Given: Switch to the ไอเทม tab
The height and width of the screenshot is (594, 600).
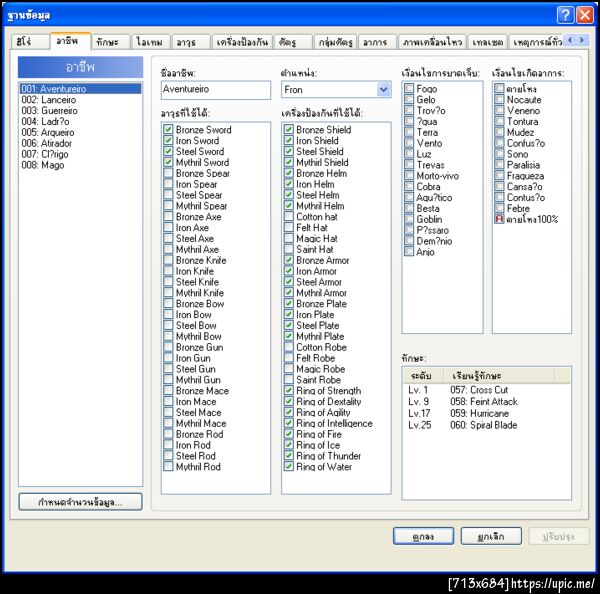Looking at the screenshot, I should (150, 42).
